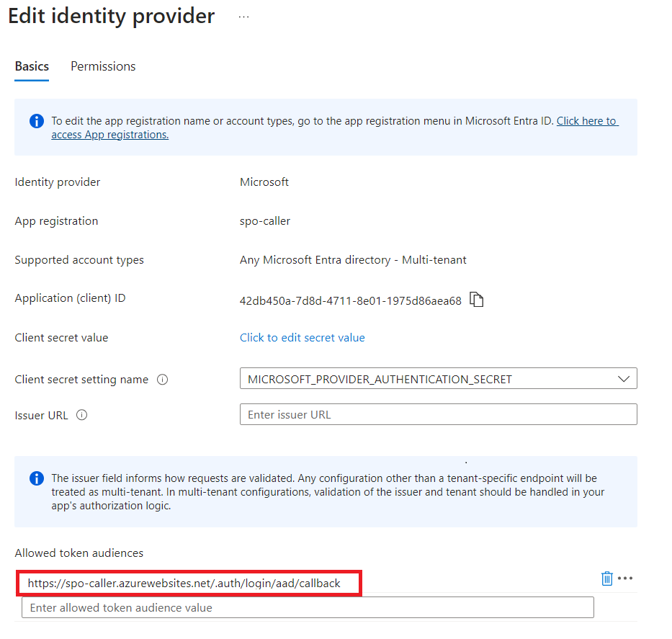The image size is (672, 639).
Task: Show info tooltip next to Issuer URL
Action: coord(81,415)
